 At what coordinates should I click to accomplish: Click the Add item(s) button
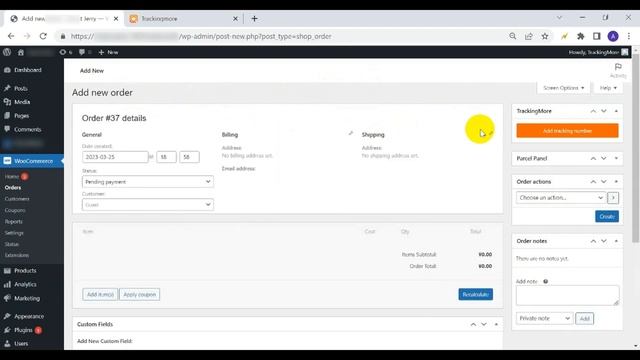[x=100, y=294]
